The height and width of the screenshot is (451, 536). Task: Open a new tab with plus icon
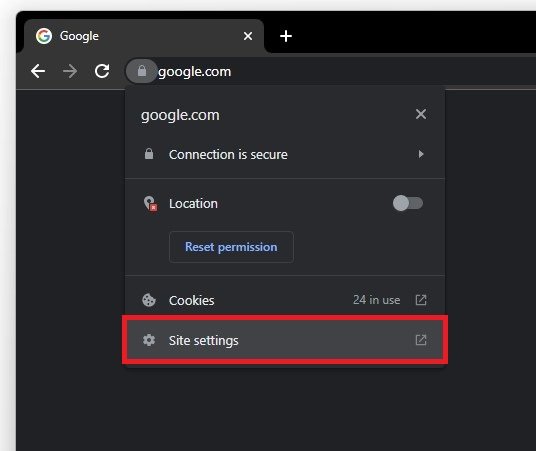[x=286, y=36]
